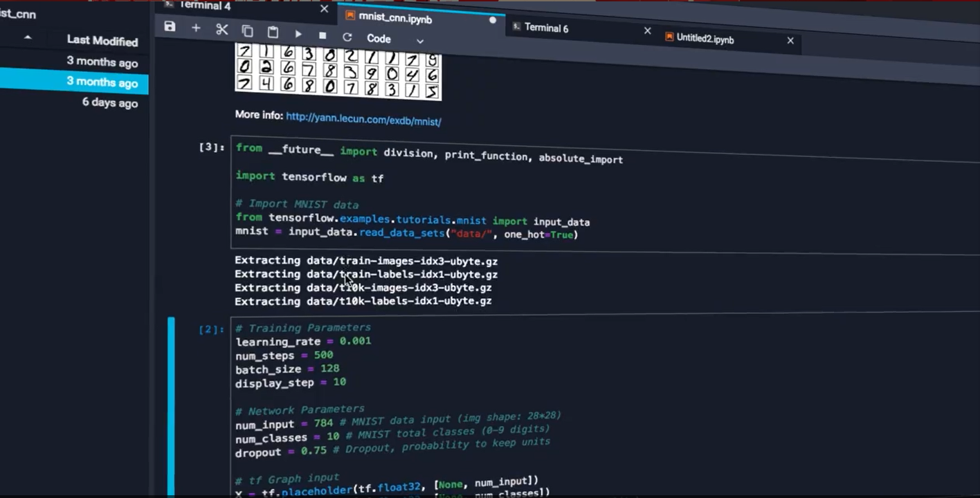Close the Terminal 4 tab
980x498 pixels.
point(324,9)
